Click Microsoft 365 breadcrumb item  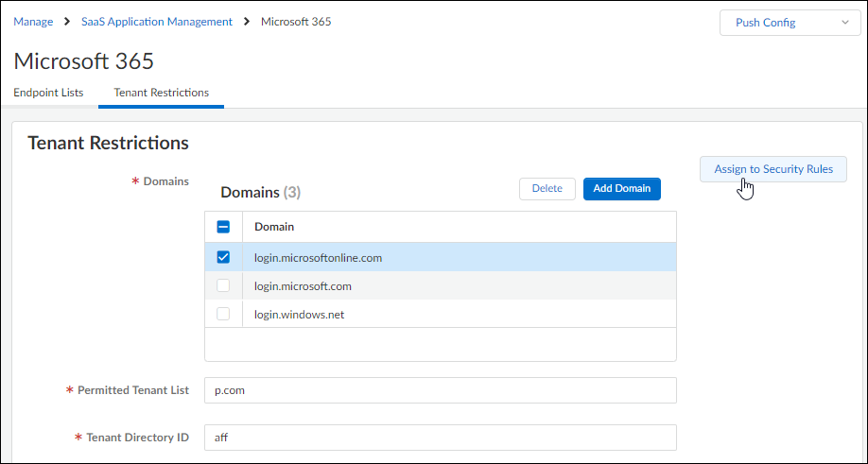tap(296, 22)
